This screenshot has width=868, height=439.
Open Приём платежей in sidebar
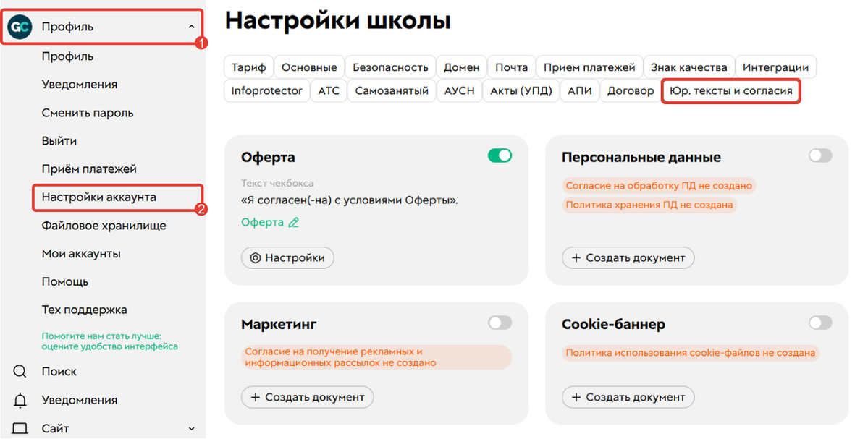point(89,169)
